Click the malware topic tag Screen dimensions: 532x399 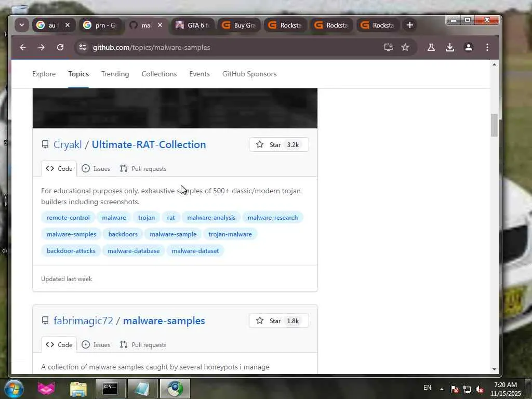pos(114,218)
